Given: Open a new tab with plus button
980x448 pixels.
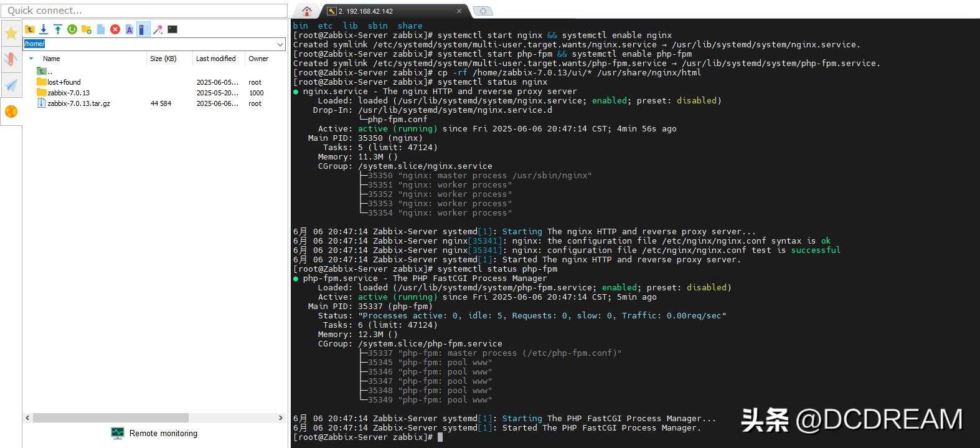Looking at the screenshot, I should (x=483, y=11).
